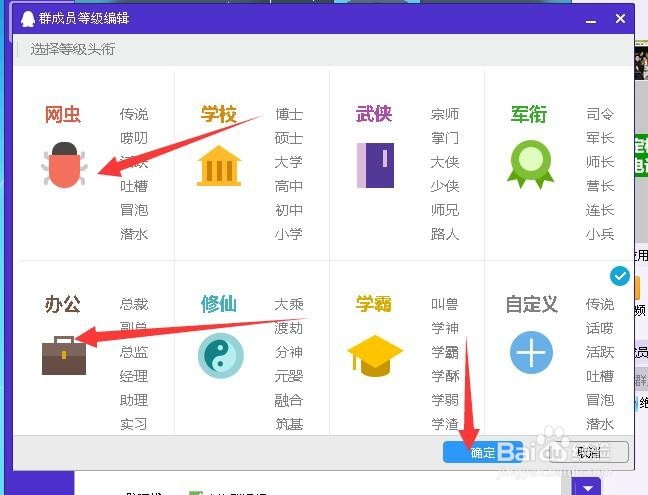Click 高中 under 学校
Image resolution: width=648 pixels, height=495 pixels.
tap(289, 186)
